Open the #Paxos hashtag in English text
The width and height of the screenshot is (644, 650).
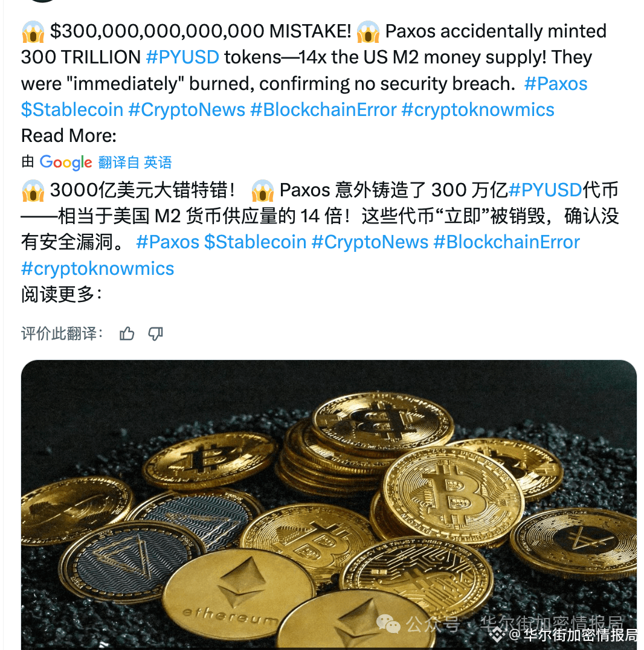556,84
